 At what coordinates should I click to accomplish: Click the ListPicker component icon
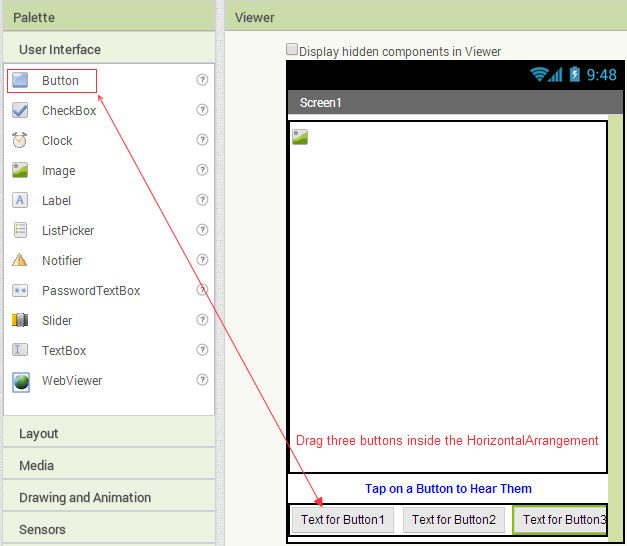point(20,231)
